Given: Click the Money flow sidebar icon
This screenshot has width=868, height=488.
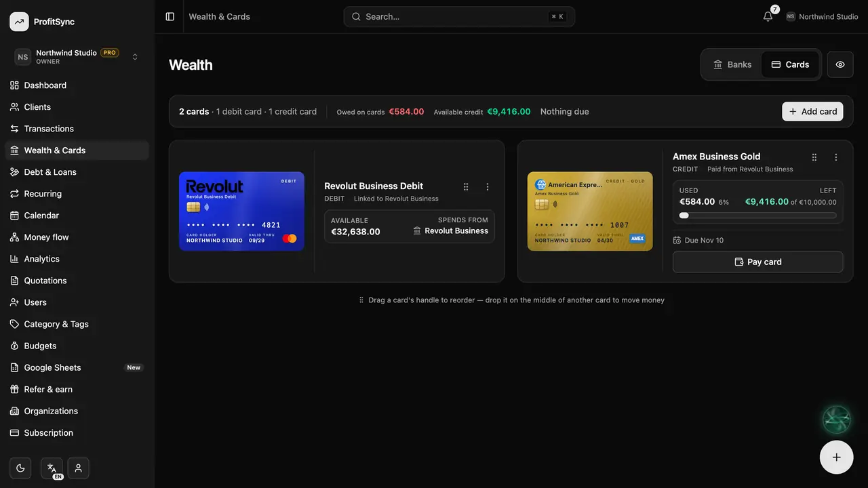Looking at the screenshot, I should click(x=14, y=237).
